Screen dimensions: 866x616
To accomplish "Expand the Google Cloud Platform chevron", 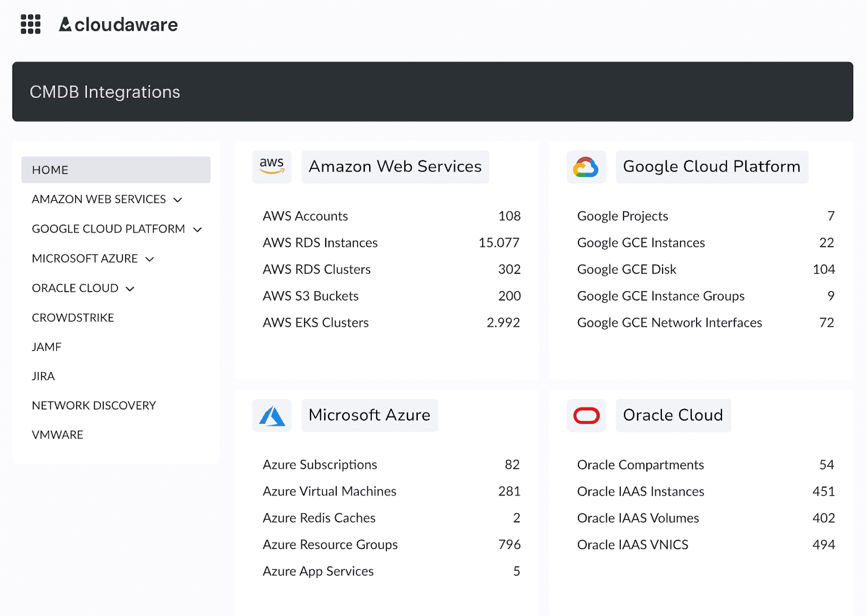I will (x=198, y=230).
